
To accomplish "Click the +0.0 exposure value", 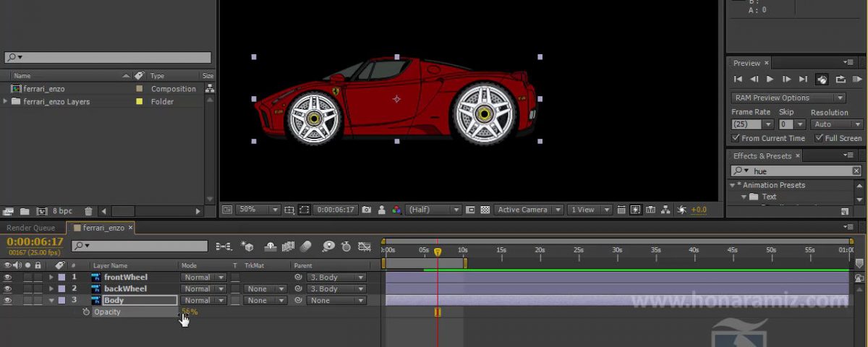I will click(699, 210).
